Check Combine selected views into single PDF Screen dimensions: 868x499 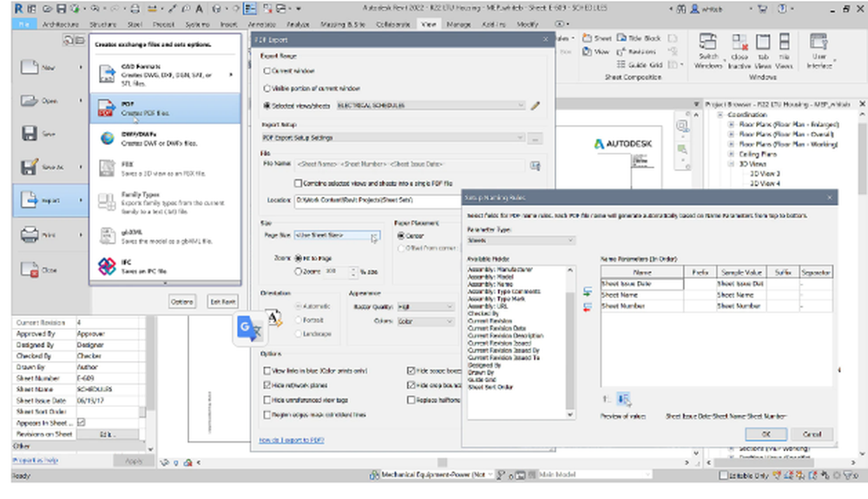(x=299, y=183)
